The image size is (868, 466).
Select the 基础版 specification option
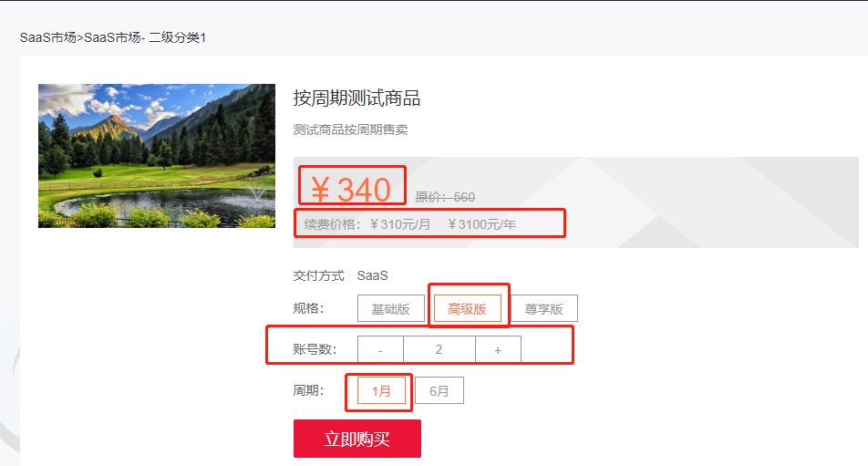391,309
